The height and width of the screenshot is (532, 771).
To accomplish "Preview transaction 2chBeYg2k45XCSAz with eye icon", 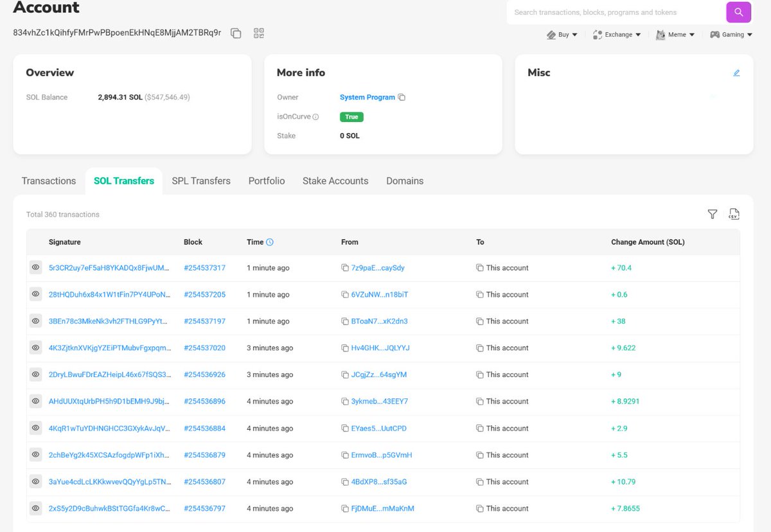I will click(x=36, y=454).
